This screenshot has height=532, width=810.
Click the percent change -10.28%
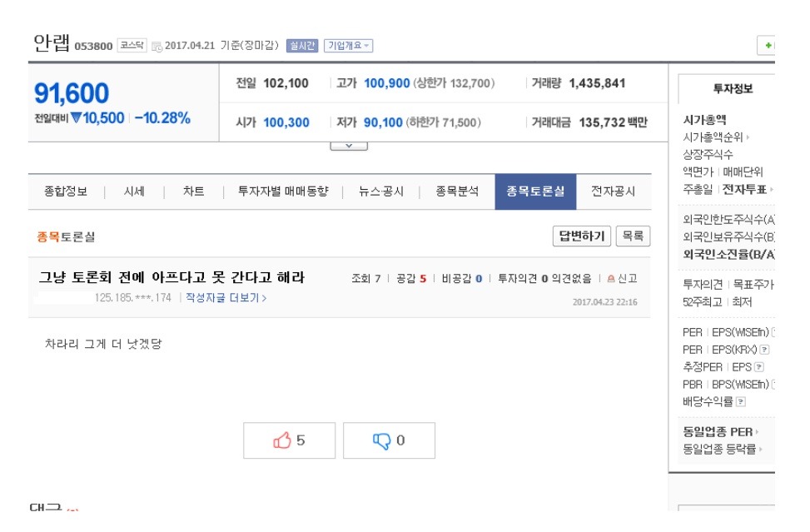click(162, 118)
